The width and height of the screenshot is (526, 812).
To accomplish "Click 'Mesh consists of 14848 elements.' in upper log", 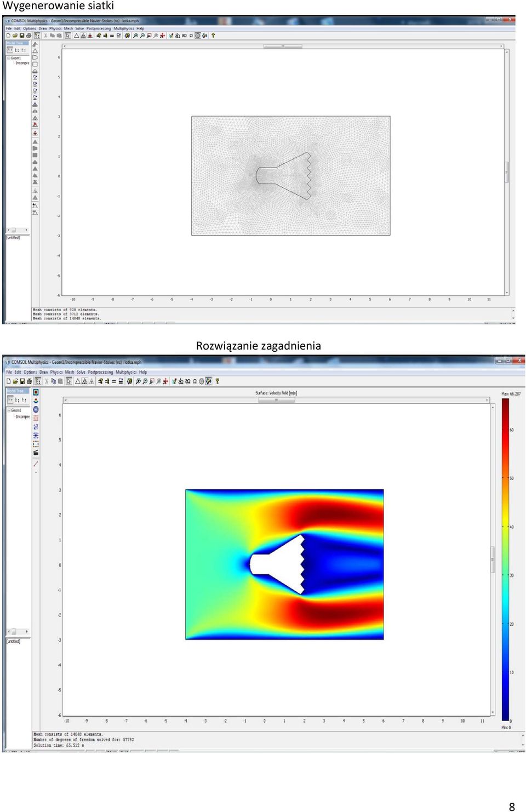I will 67,318.
